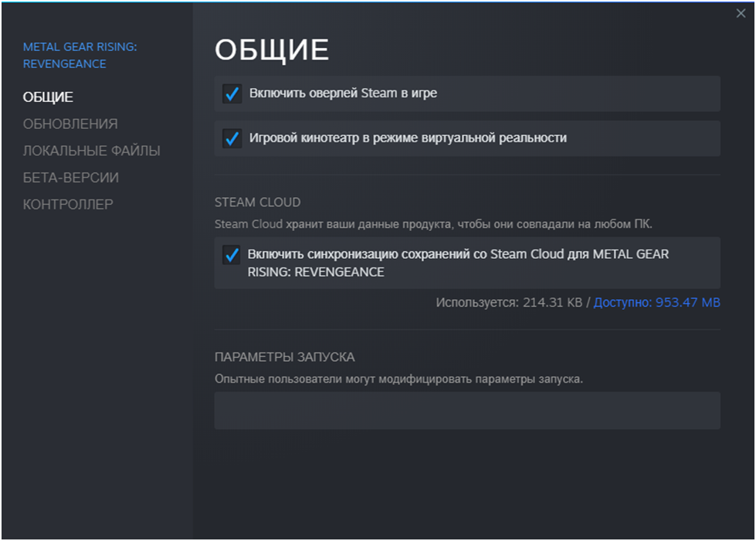
Task: Toggle the VR game theater checkbox
Action: pos(232,138)
